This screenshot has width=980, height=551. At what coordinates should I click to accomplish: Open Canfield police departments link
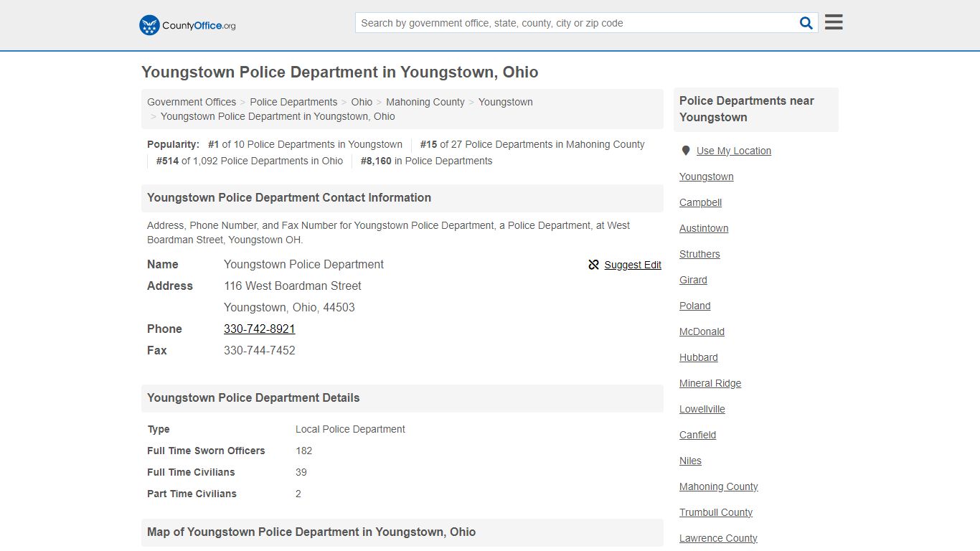pyautogui.click(x=698, y=435)
